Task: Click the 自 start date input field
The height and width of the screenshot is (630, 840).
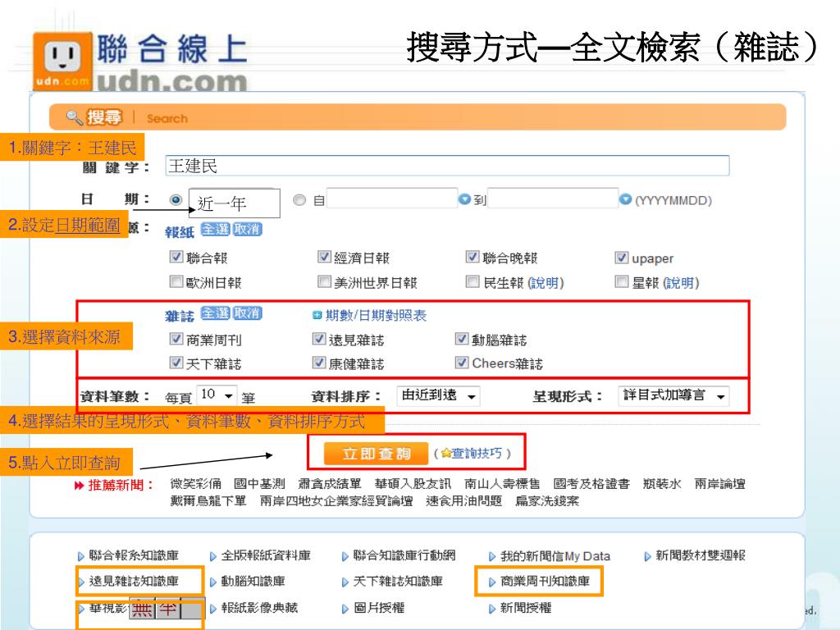Action: pos(392,199)
